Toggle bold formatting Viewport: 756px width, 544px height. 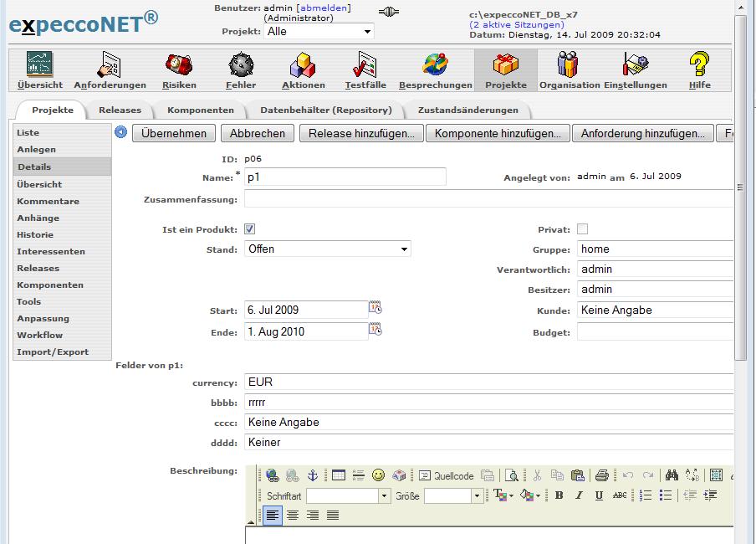[x=559, y=495]
